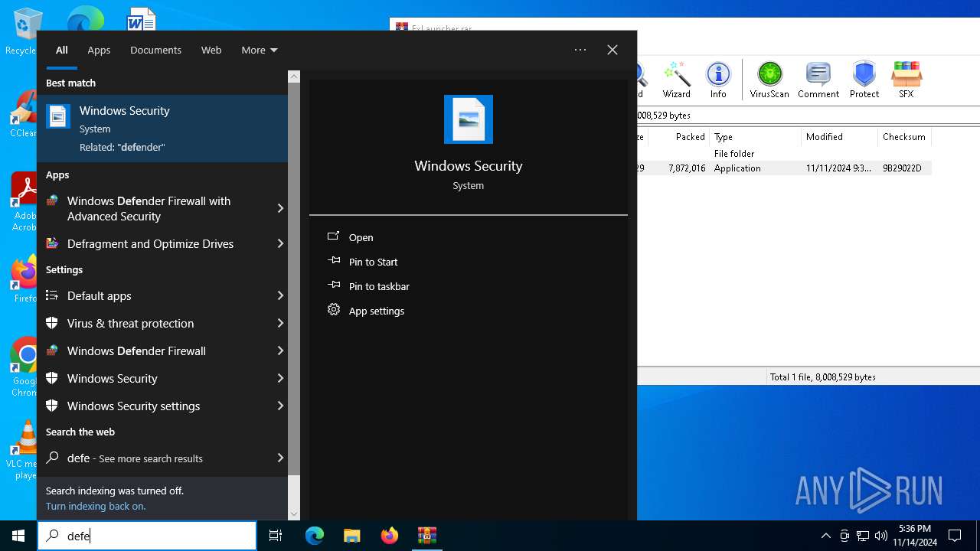Click the large Windows Security preview icon
The width and height of the screenshot is (980, 551).
(x=469, y=119)
